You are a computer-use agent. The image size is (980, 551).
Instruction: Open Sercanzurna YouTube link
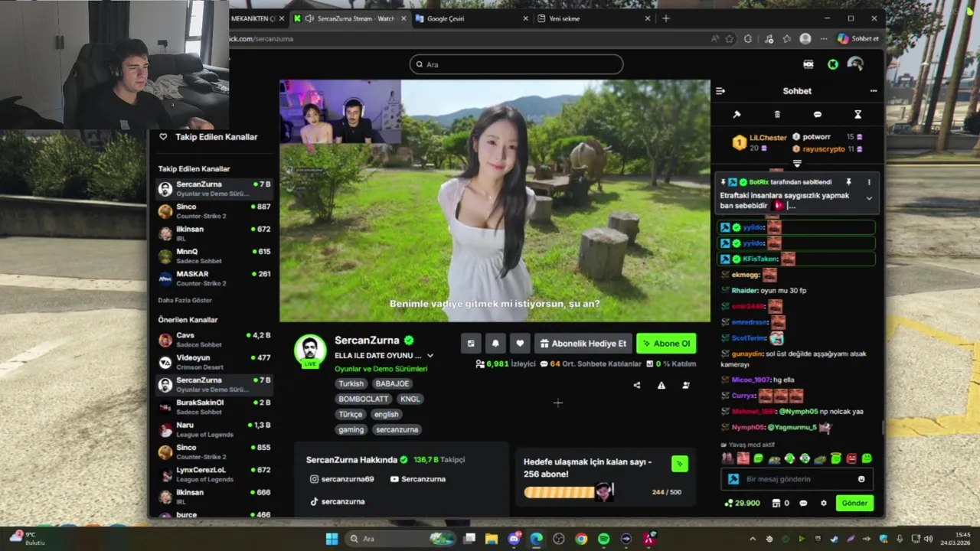[418, 479]
